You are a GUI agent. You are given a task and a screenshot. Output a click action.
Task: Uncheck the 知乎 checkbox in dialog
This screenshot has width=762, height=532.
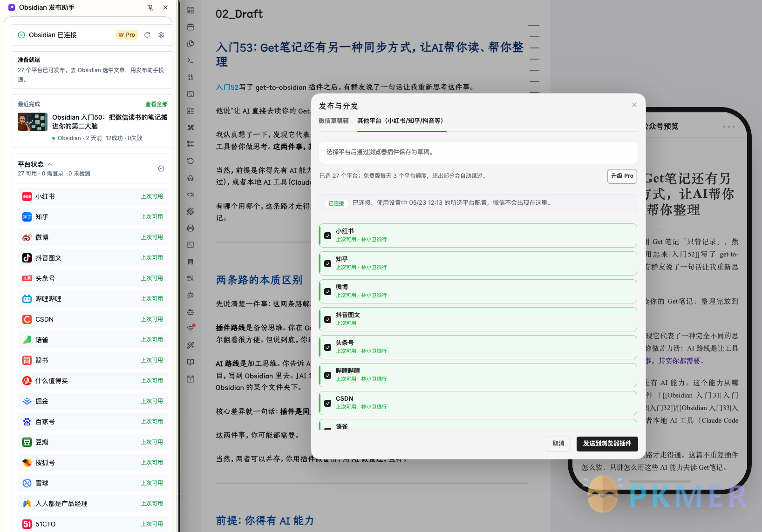click(328, 264)
